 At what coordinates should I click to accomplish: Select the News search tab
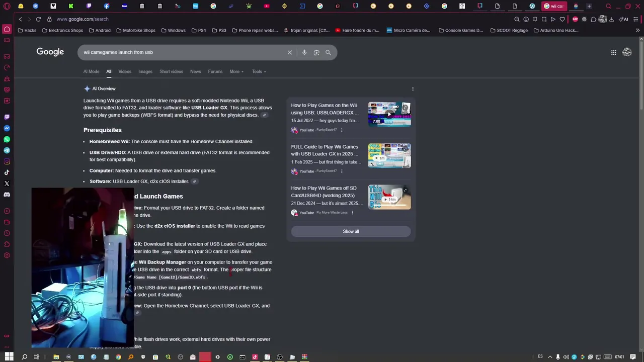coord(195,71)
